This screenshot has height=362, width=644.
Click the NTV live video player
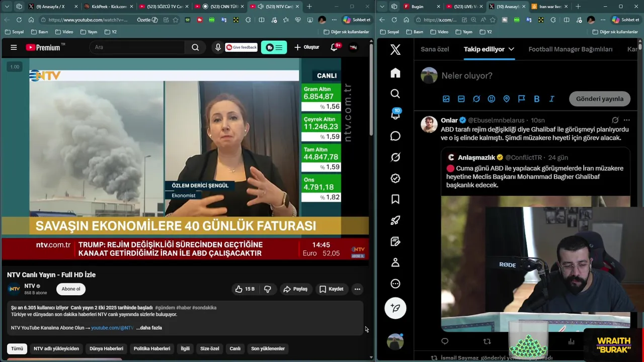pos(185,160)
